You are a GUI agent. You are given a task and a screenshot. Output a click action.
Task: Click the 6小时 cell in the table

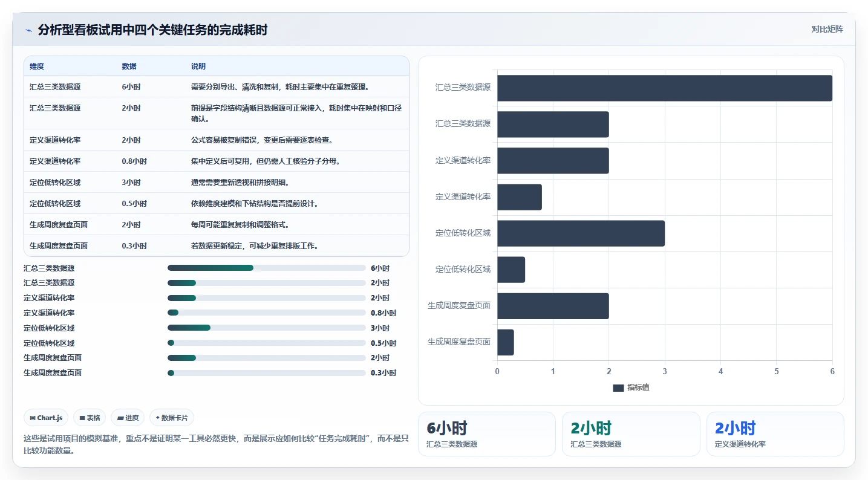tap(131, 87)
